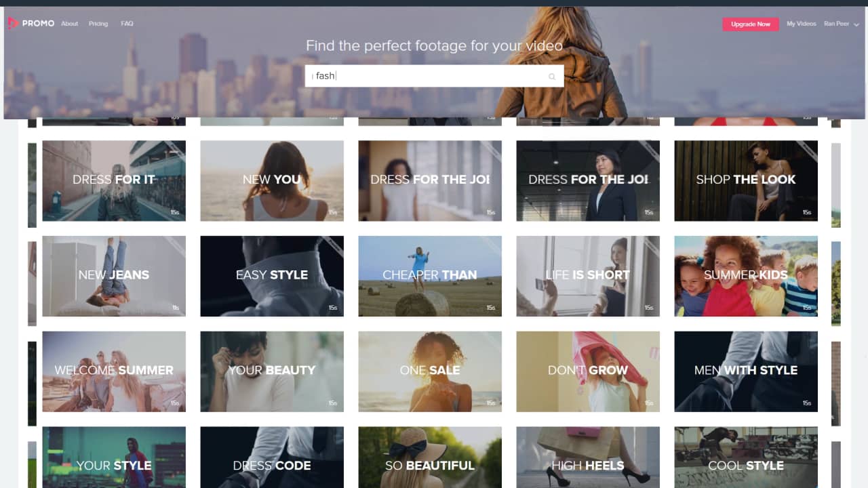
Task: Go to the FAQ page
Action: click(x=127, y=24)
